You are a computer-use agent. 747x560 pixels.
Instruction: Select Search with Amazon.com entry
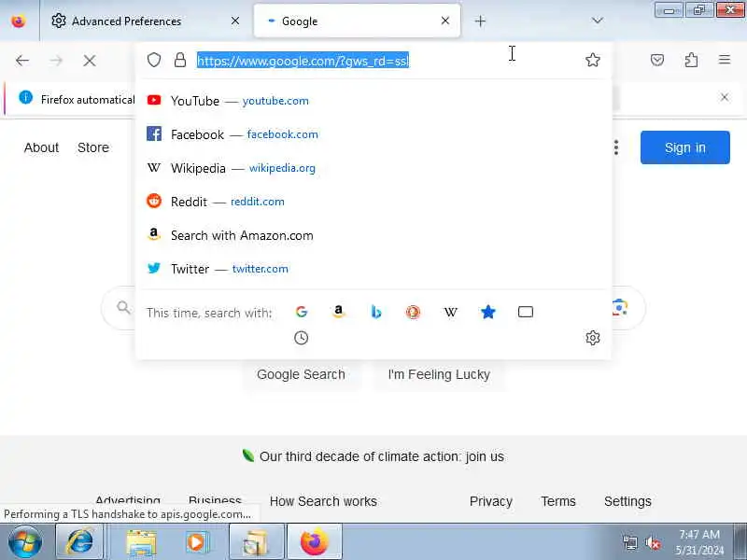pyautogui.click(x=373, y=235)
